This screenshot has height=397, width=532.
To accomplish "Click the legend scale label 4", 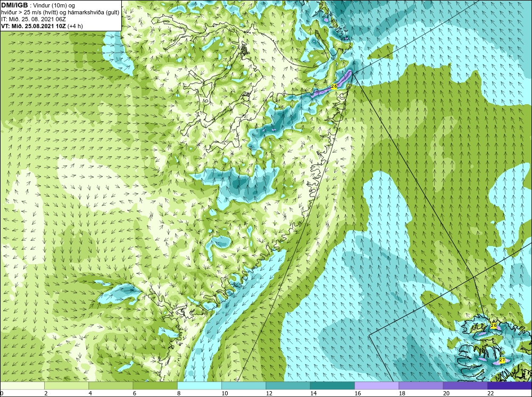I will tap(90, 393).
